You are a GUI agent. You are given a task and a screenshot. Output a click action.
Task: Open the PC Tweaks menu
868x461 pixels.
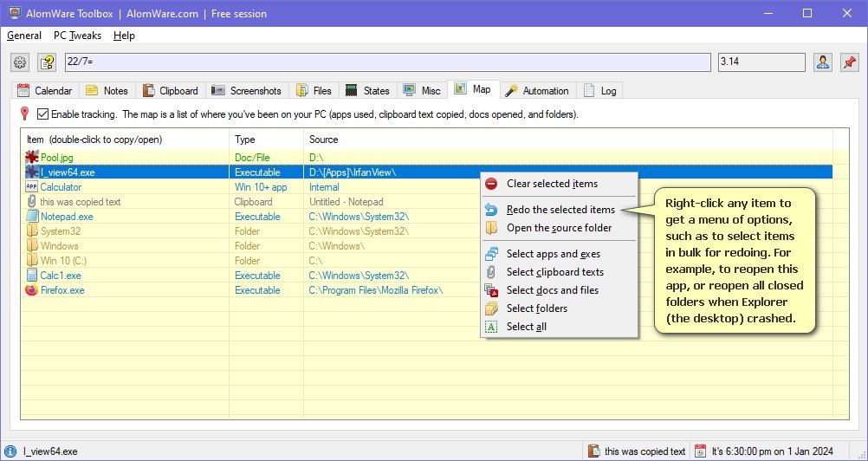pyautogui.click(x=77, y=36)
